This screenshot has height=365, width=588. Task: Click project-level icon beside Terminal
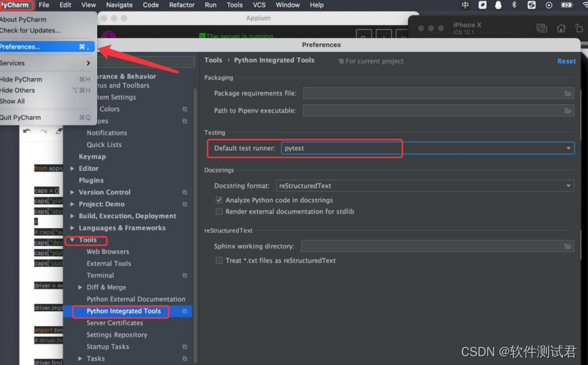[x=185, y=275]
